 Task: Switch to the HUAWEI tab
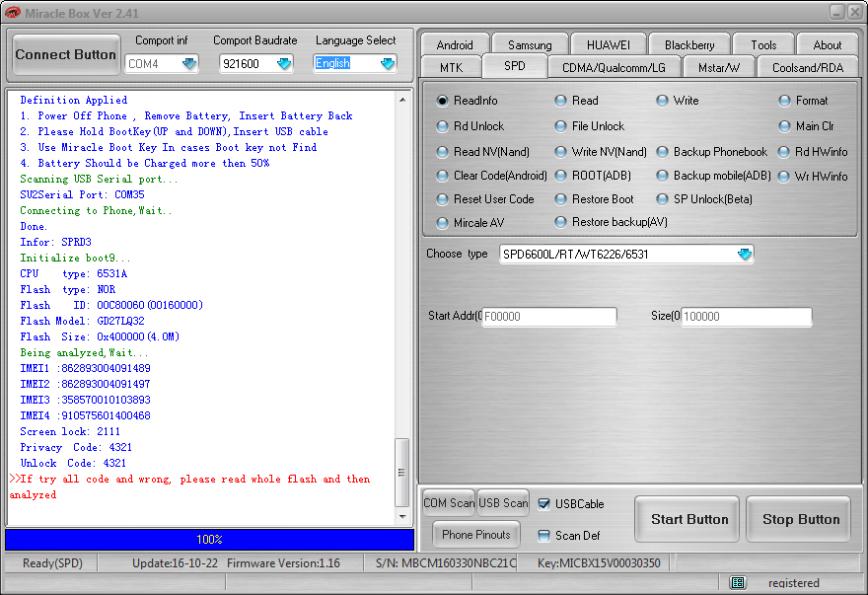point(608,44)
